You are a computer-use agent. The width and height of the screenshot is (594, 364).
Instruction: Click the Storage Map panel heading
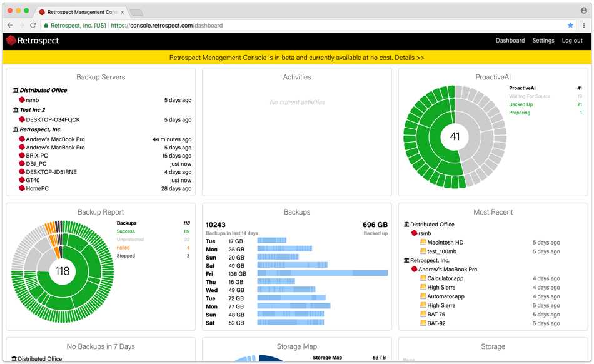[296, 346]
